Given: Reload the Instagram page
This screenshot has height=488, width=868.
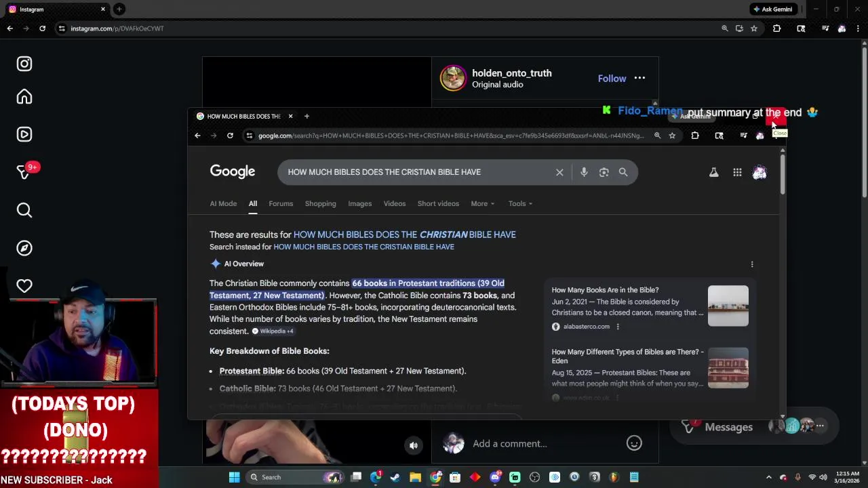Looking at the screenshot, I should [x=42, y=28].
